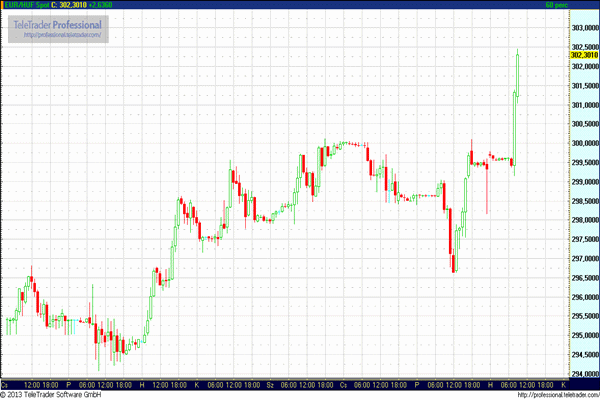Click the 300,0000 level on price axis
Image resolution: width=600 pixels, height=400 pixels.
point(583,143)
